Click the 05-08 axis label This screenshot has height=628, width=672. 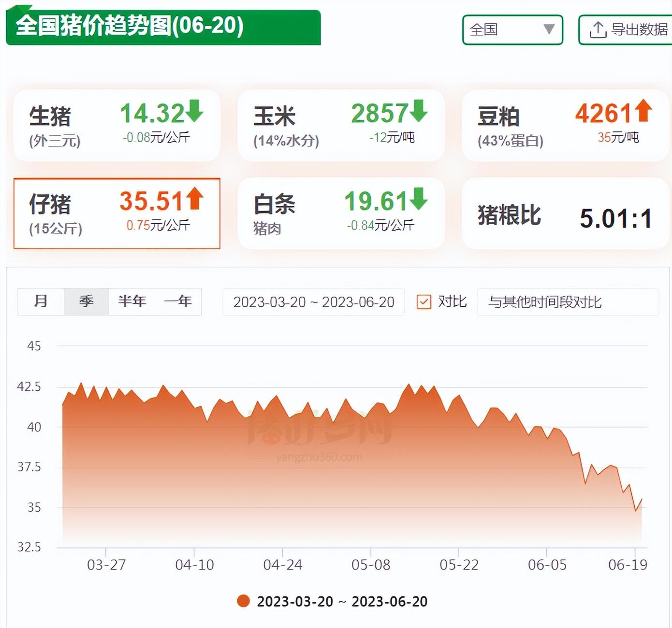[x=371, y=565]
